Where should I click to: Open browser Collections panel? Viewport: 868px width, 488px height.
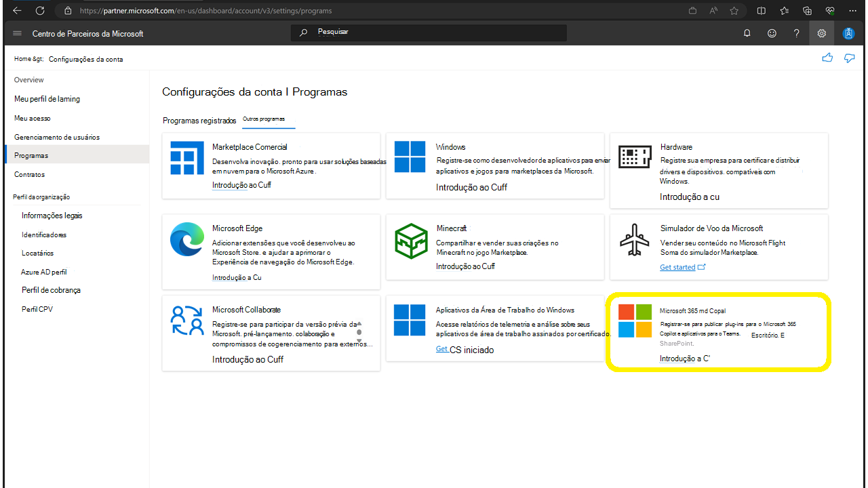point(807,11)
